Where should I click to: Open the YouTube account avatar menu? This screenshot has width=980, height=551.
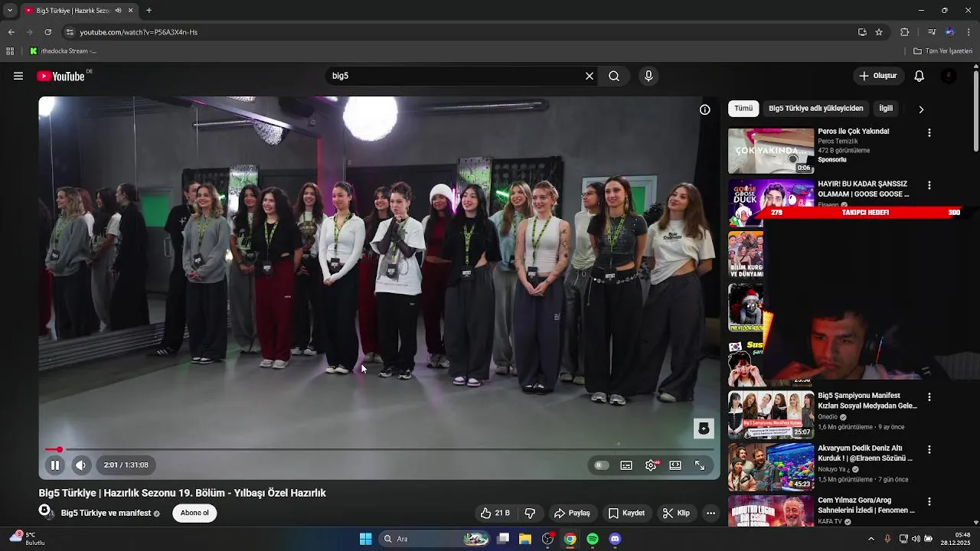[949, 76]
